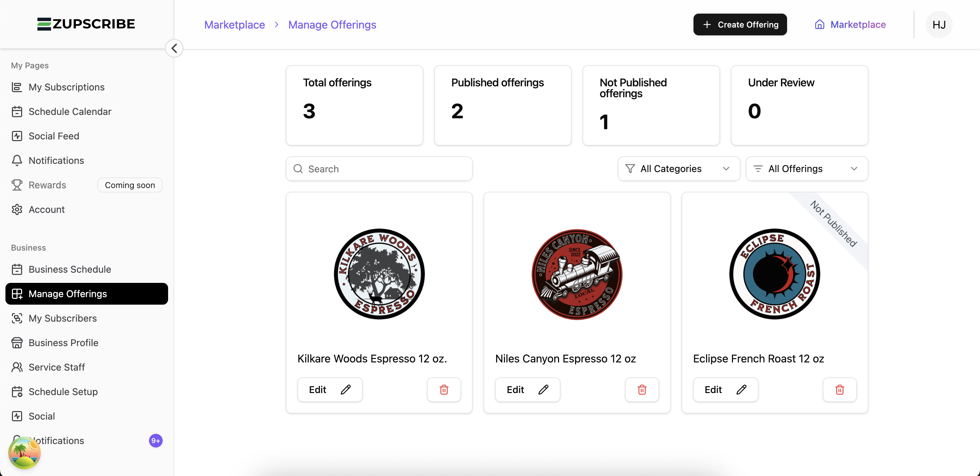Viewport: 980px width, 476px height.
Task: Edit the Kilkare Woods Espresso offering
Action: pyautogui.click(x=329, y=390)
